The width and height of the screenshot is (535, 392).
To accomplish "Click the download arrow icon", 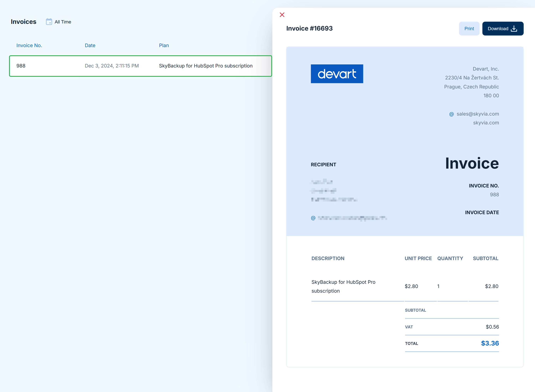I will (x=514, y=28).
